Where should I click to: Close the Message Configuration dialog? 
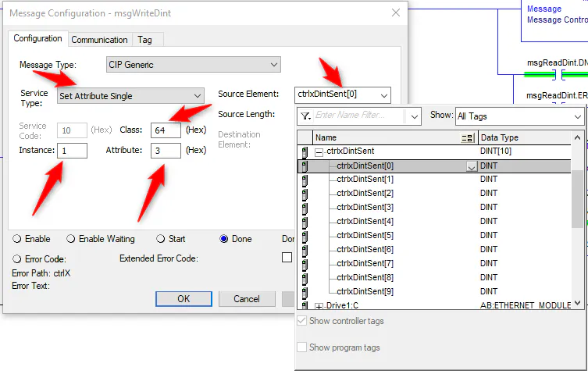tap(396, 13)
